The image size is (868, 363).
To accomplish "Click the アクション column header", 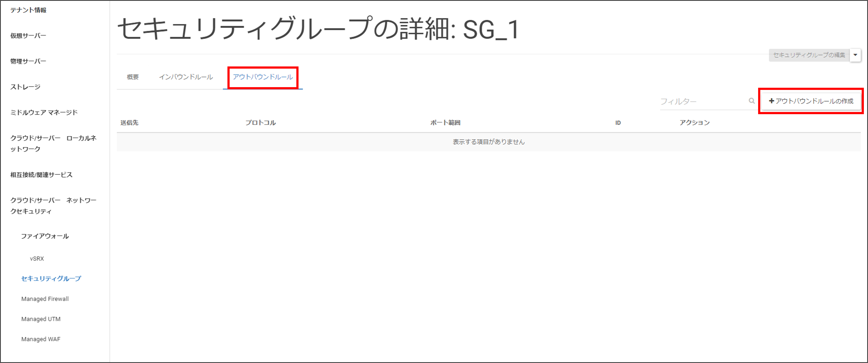I will point(695,123).
